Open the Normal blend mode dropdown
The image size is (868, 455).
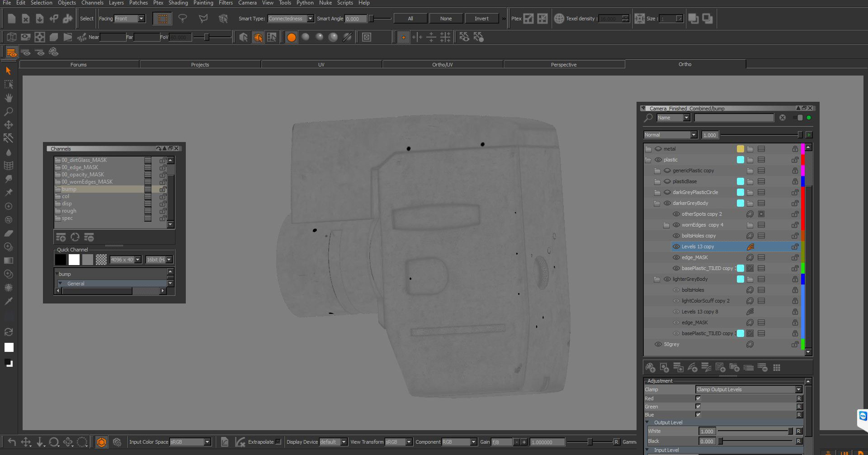670,135
